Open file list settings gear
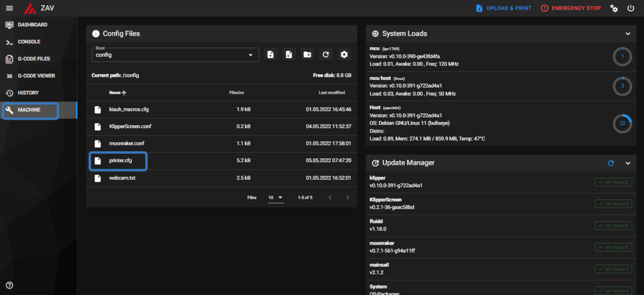644x295 pixels. (x=344, y=55)
